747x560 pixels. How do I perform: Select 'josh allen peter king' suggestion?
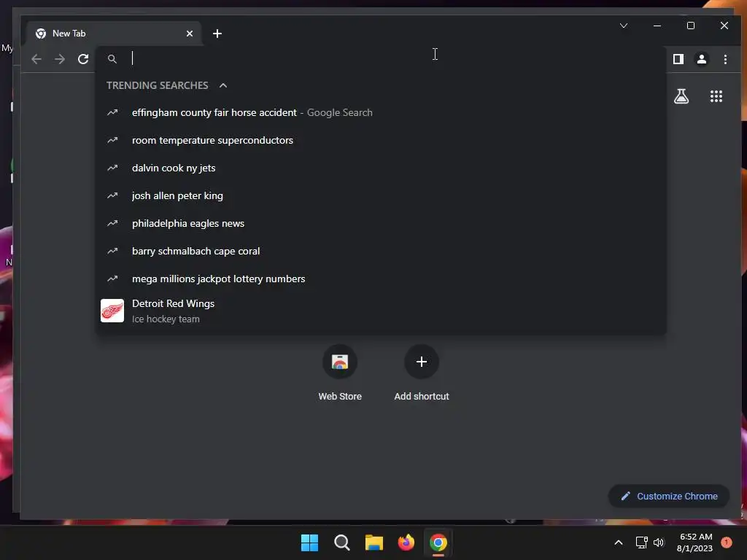(x=381, y=195)
